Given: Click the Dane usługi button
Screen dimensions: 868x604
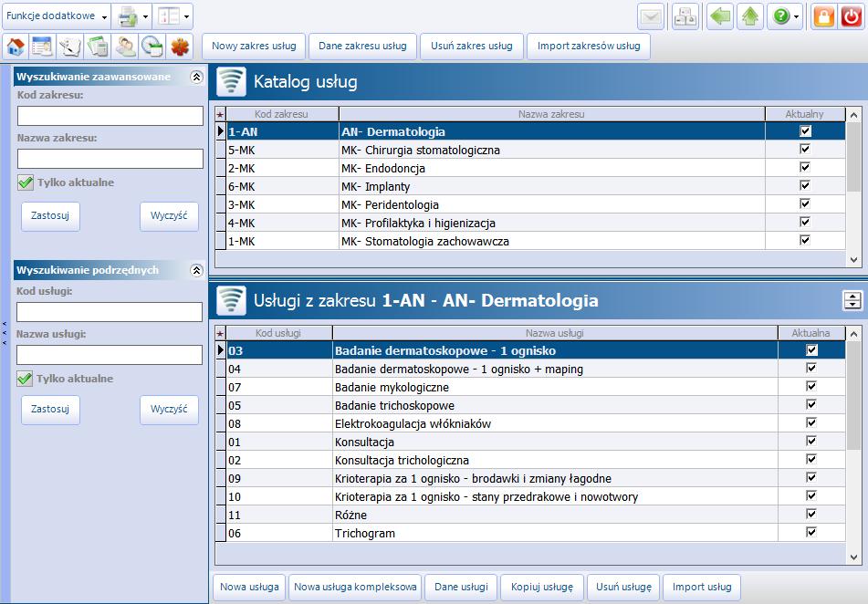Looking at the screenshot, I should click(x=461, y=587).
